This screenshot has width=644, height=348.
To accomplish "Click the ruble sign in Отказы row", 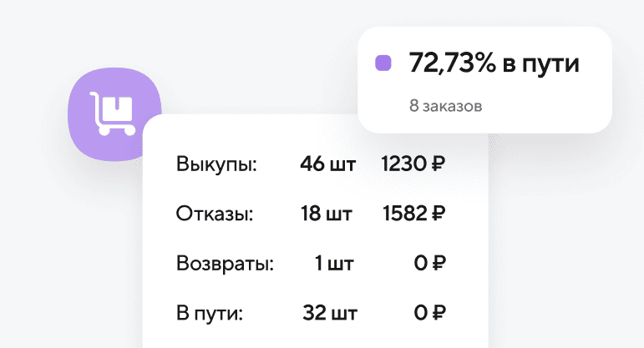I will coord(439,214).
